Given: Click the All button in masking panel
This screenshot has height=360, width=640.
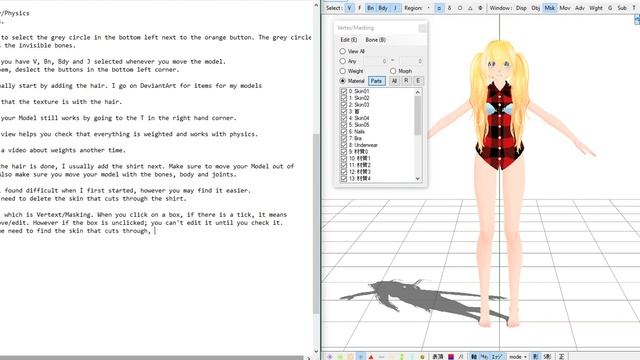Looking at the screenshot, I should (394, 81).
